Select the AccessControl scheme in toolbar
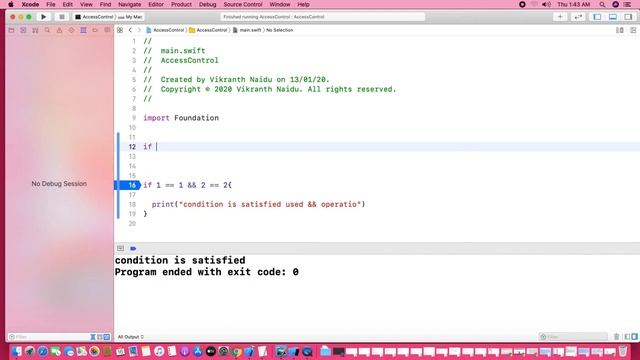This screenshot has width=640, height=360. pyautogui.click(x=94, y=17)
